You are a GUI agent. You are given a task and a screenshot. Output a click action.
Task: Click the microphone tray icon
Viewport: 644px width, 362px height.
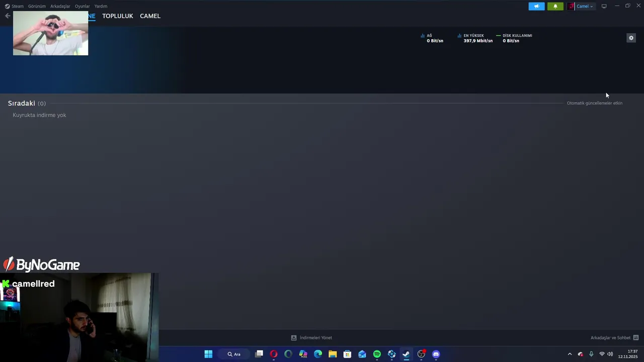[591, 354]
